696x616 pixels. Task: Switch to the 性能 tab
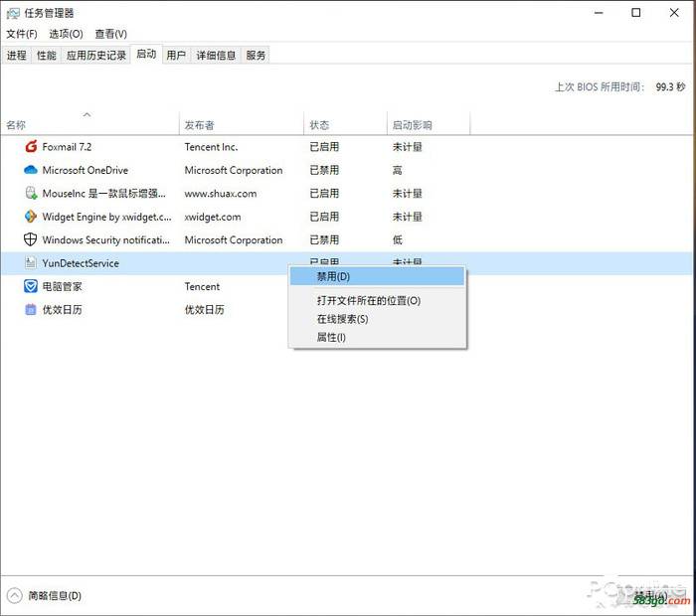pyautogui.click(x=46, y=55)
